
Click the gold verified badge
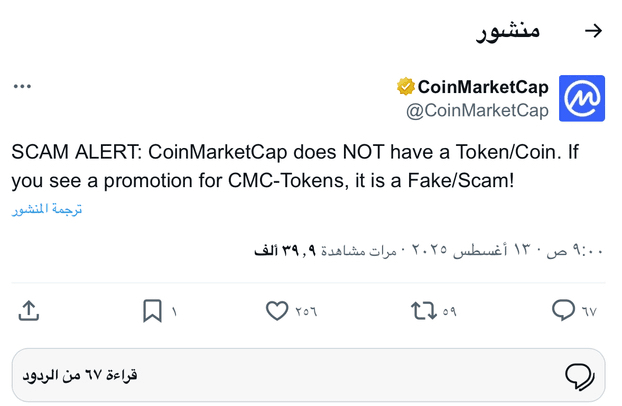coord(405,87)
